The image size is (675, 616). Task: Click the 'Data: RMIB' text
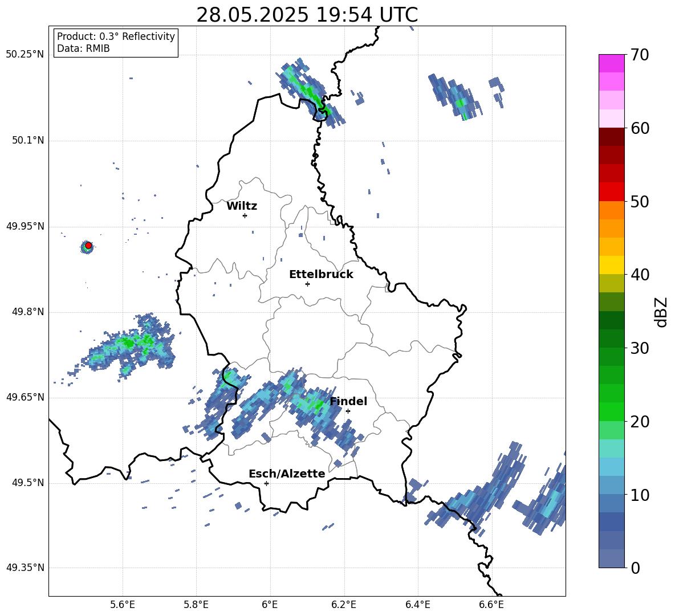click(x=83, y=48)
